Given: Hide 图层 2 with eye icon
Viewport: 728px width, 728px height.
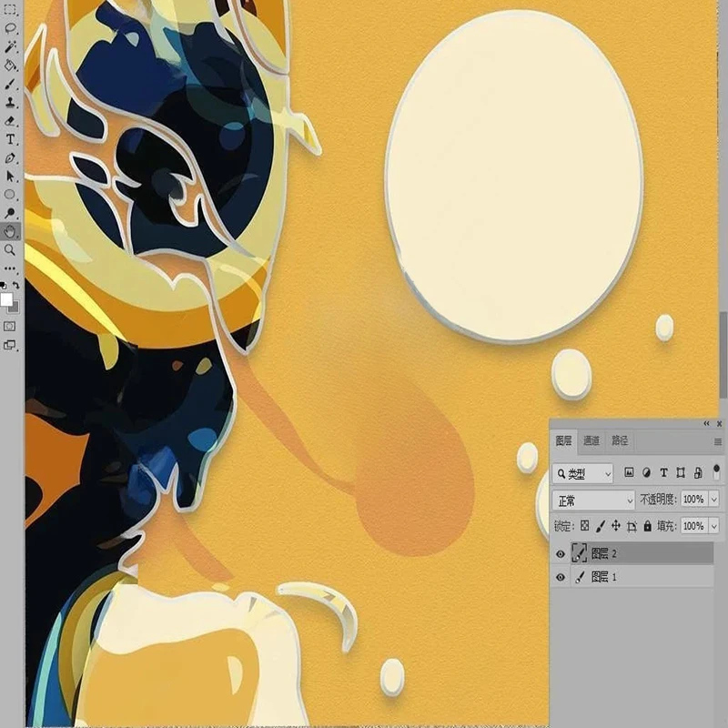Looking at the screenshot, I should [x=560, y=553].
